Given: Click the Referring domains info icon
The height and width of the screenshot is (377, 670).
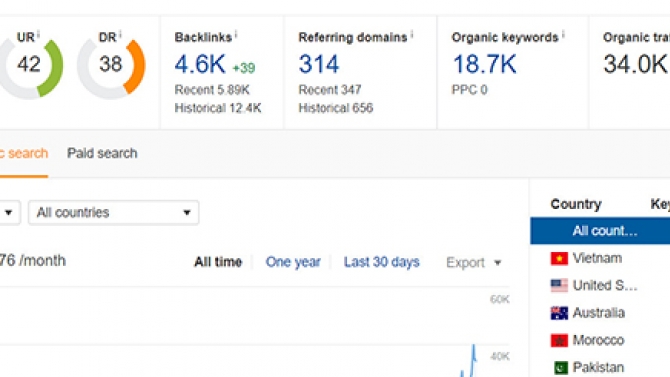Looking at the screenshot, I should (x=412, y=34).
